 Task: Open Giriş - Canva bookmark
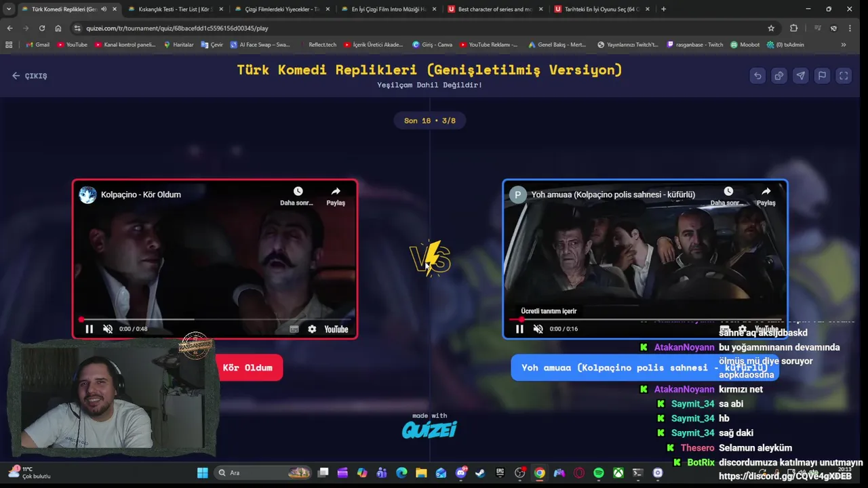433,45
